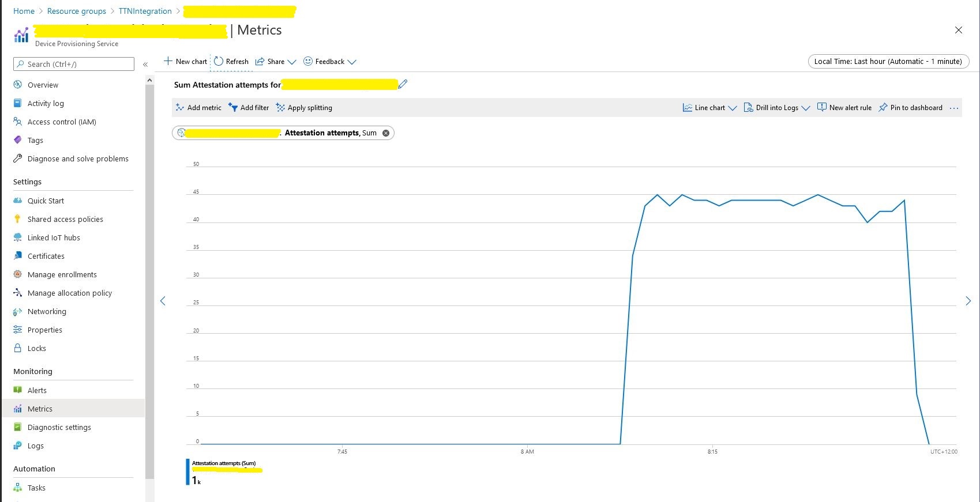Create a New alert rule
The image size is (980, 502).
844,108
